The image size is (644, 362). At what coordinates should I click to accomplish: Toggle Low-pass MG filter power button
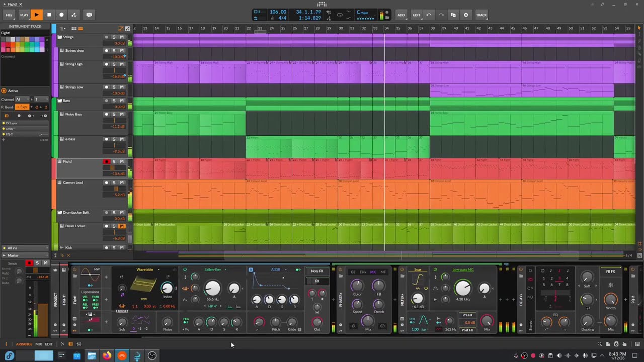(x=435, y=270)
